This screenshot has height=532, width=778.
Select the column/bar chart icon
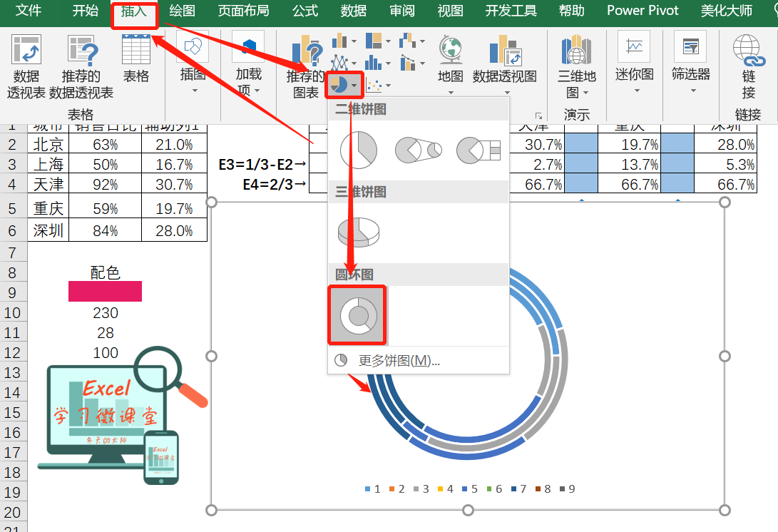(x=339, y=41)
